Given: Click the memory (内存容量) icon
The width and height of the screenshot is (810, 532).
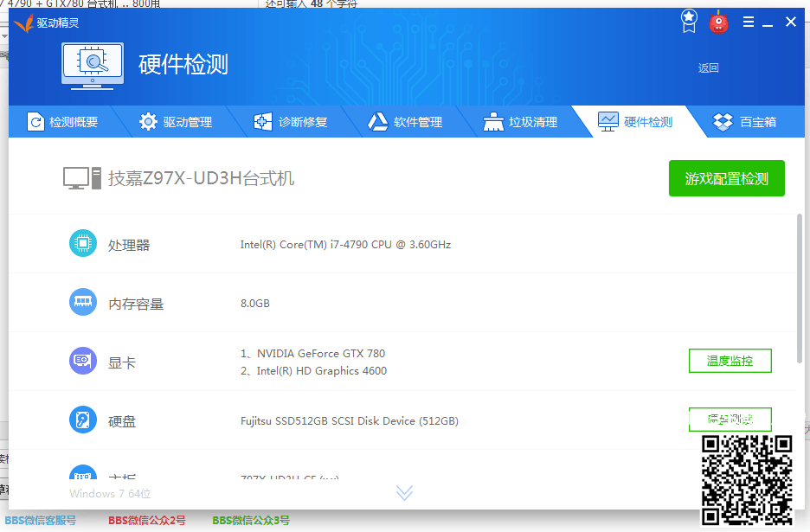Looking at the screenshot, I should (83, 303).
